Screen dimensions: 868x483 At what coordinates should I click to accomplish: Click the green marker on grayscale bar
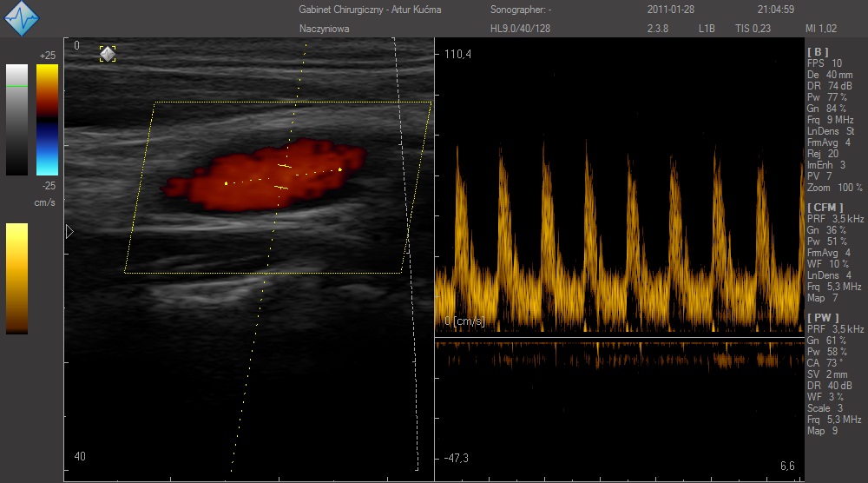16,86
